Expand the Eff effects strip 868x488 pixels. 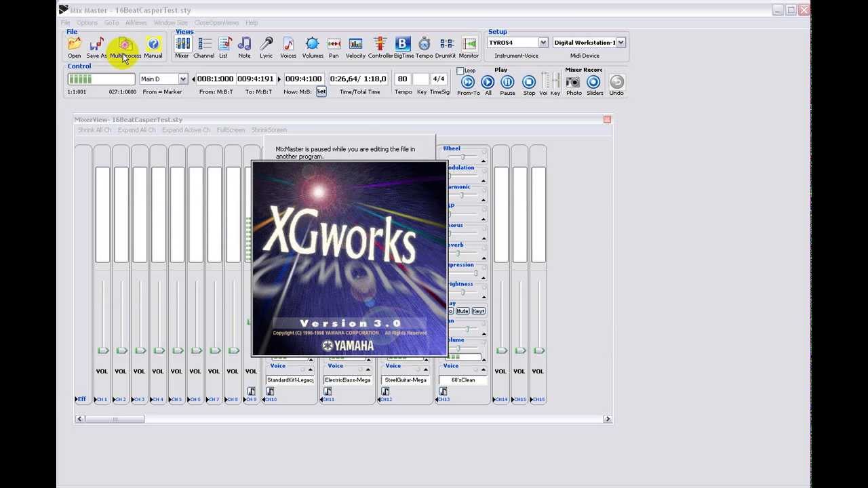coord(77,399)
